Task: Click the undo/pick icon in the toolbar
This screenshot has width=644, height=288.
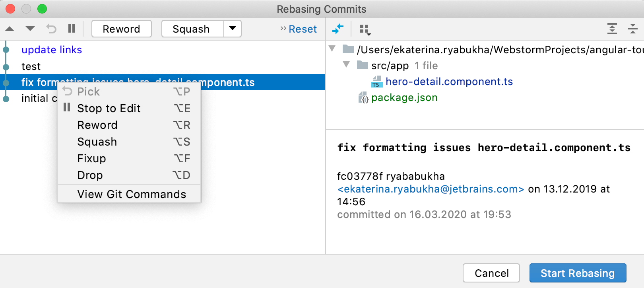Action: 51,29
